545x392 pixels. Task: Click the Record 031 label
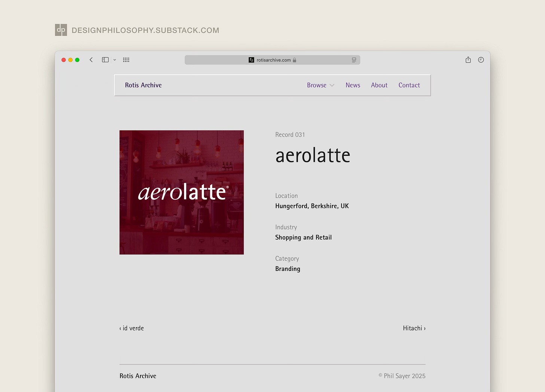[290, 135]
